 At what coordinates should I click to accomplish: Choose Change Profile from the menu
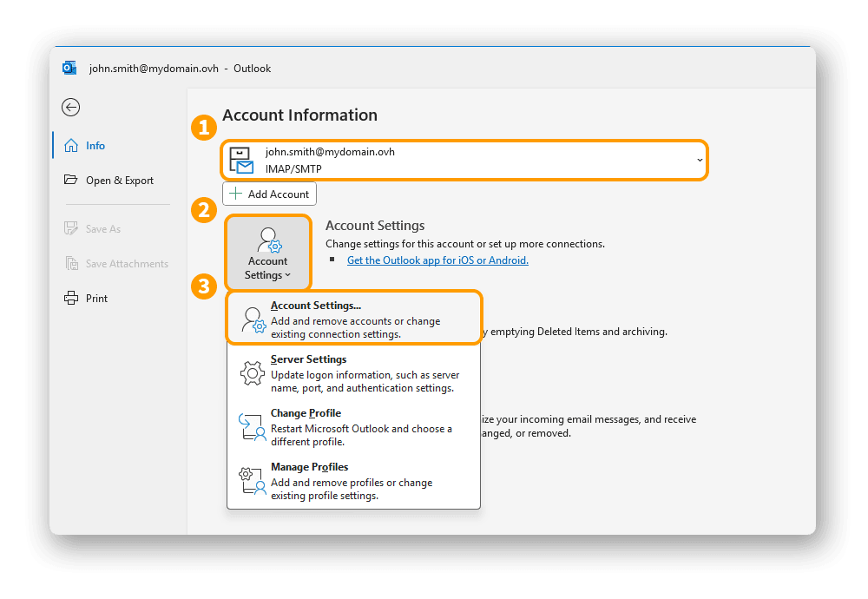[x=354, y=427]
